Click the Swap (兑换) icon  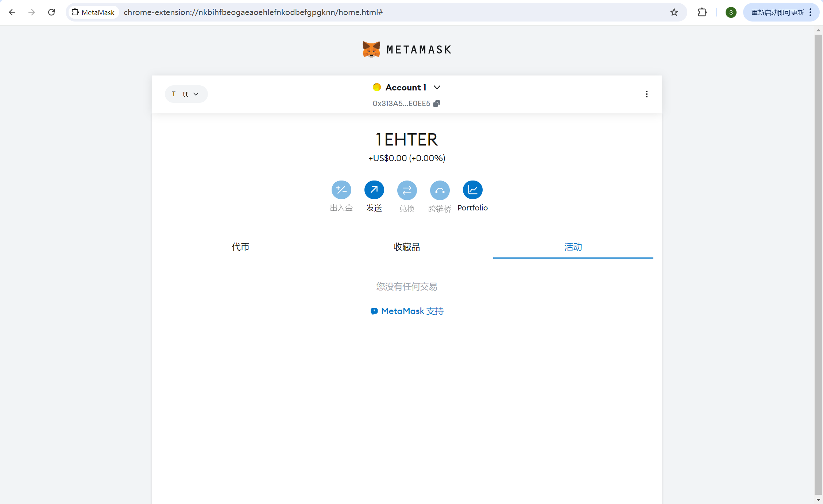407,190
